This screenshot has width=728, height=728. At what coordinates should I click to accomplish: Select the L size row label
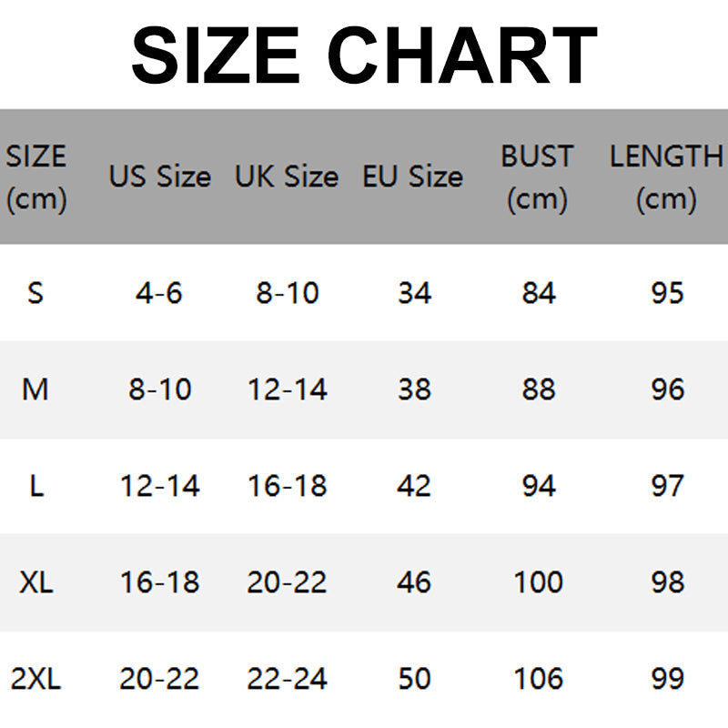36,486
